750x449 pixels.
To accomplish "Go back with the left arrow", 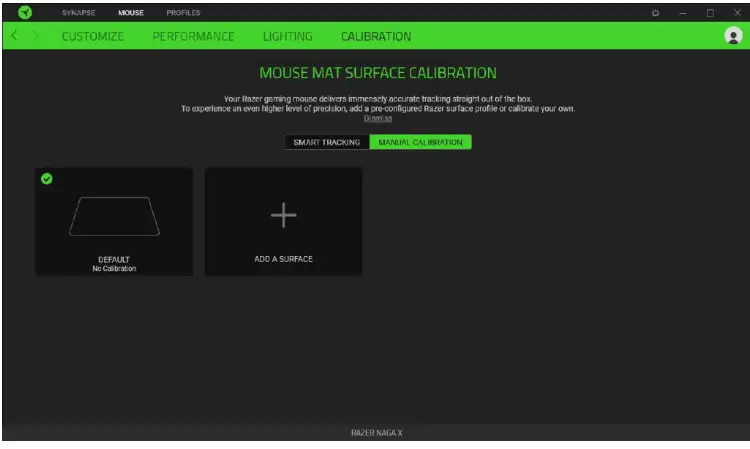I will [x=14, y=35].
